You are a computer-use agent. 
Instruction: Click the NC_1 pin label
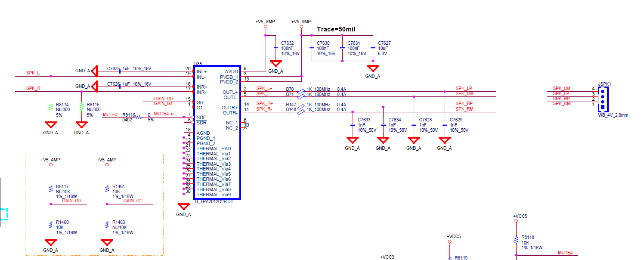pyautogui.click(x=232, y=123)
